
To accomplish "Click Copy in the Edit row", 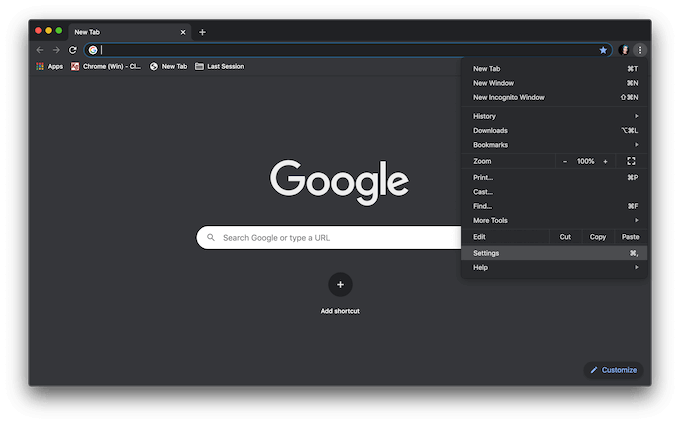I will click(x=598, y=237).
